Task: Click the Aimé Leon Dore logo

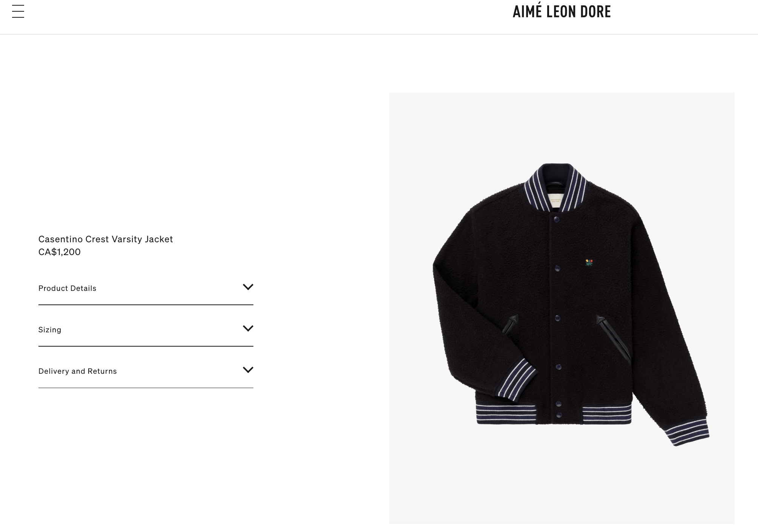Action: pyautogui.click(x=562, y=11)
